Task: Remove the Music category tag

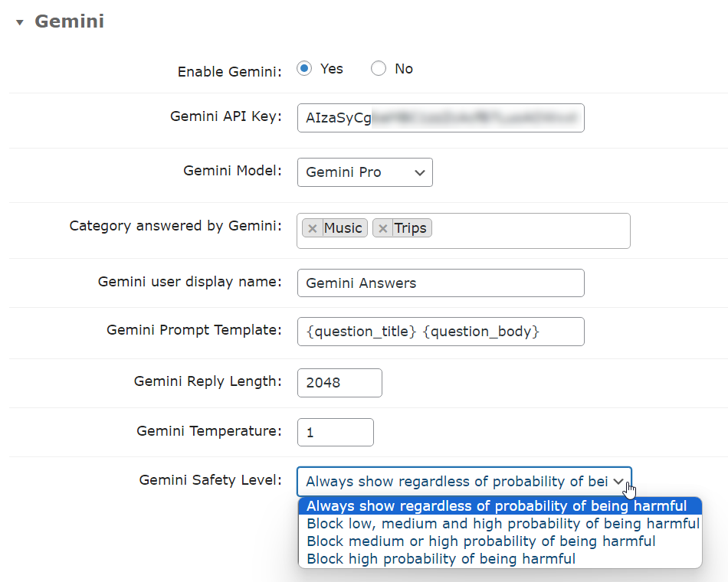Action: (313, 228)
